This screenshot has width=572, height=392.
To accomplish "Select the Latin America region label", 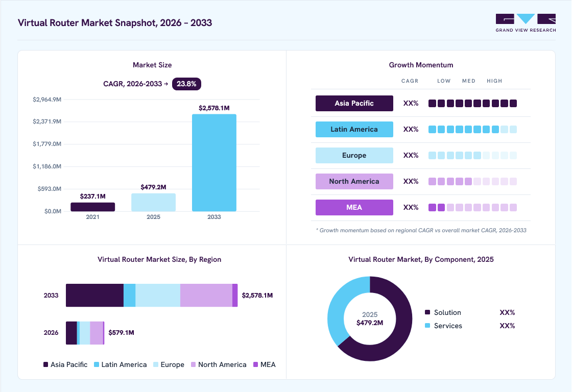I will click(354, 130).
